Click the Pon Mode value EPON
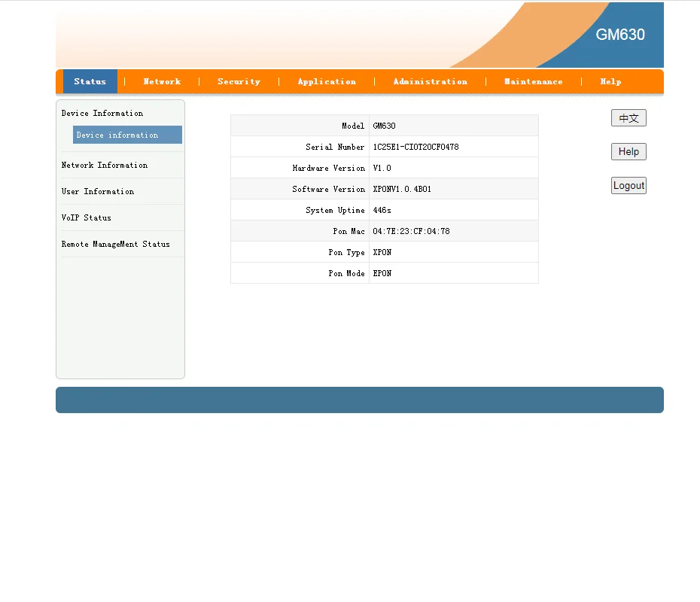Image resolution: width=700 pixels, height=602 pixels. click(382, 274)
